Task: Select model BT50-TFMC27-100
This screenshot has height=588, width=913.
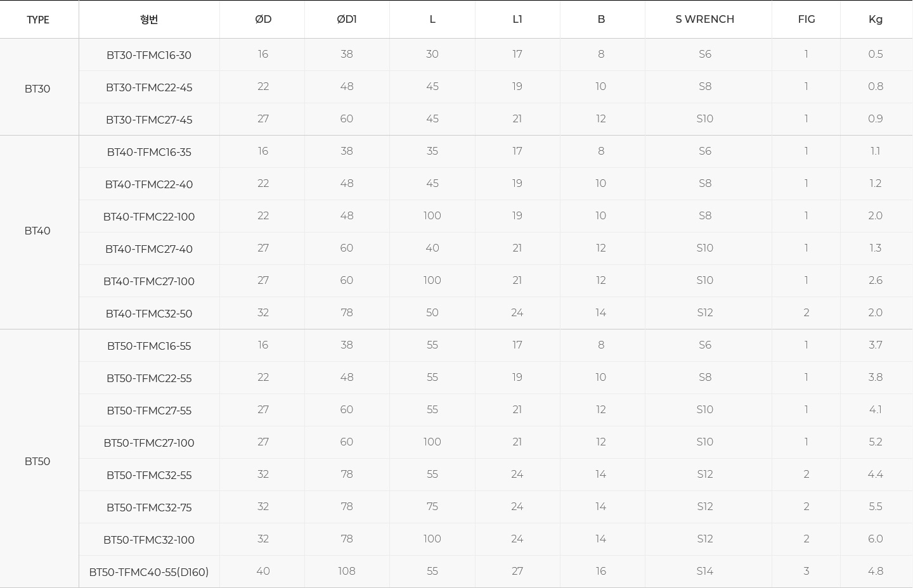Action: click(149, 443)
